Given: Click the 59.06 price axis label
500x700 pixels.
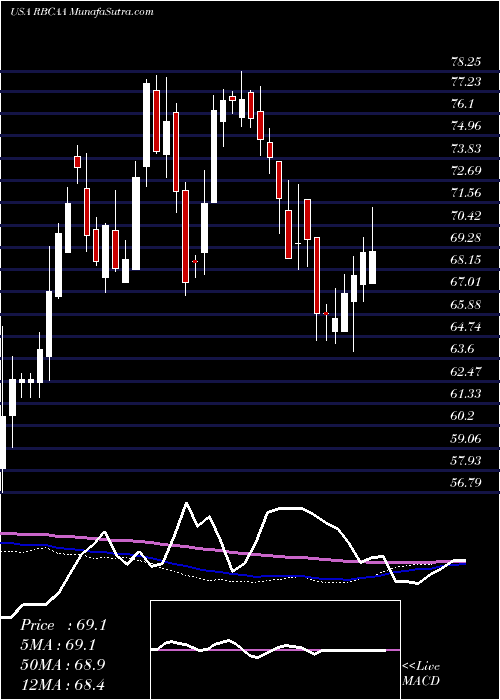Looking at the screenshot, I should [x=467, y=439].
